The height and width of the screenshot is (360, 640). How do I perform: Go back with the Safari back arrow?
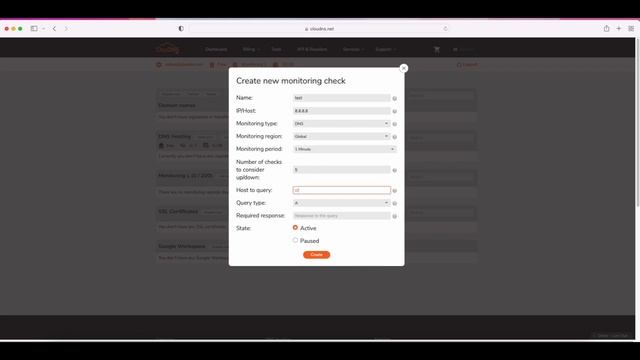54,29
